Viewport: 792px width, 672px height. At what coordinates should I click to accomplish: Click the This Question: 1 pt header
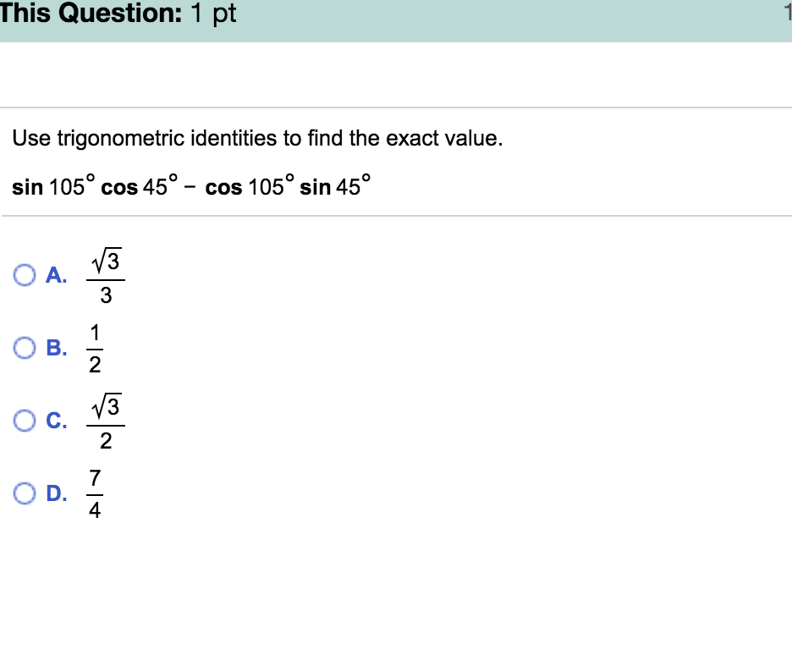click(117, 14)
